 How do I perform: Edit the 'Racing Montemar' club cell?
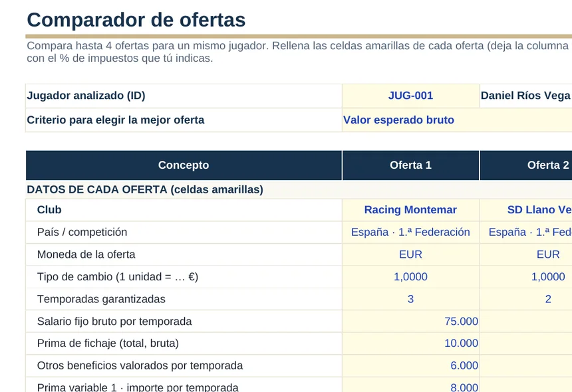click(x=410, y=210)
